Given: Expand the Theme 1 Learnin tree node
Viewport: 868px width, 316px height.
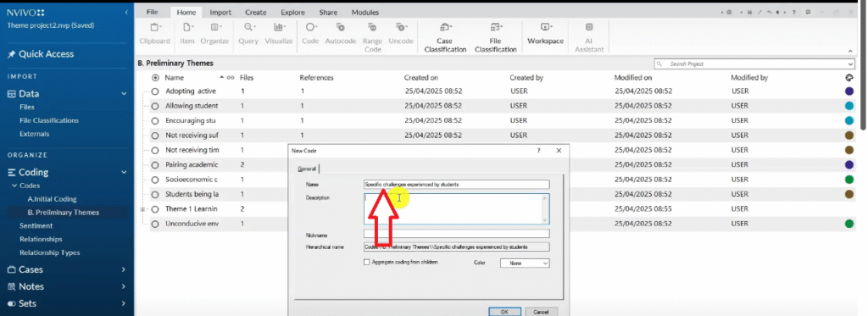Looking at the screenshot, I should pos(143,209).
